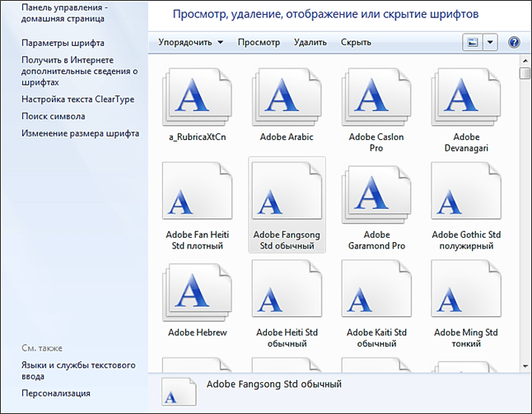Click the Скрыть toolbar button
Image resolution: width=532 pixels, height=414 pixels.
(x=355, y=42)
